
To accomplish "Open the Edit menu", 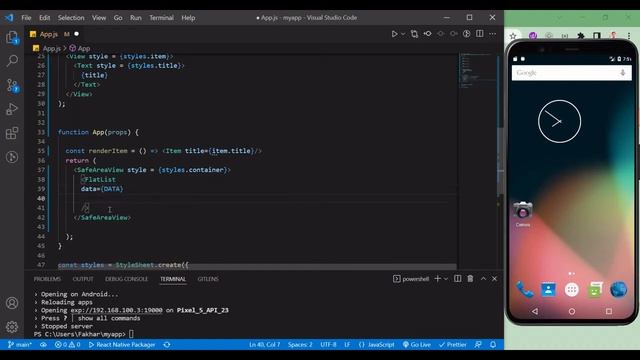I will 44,18.
